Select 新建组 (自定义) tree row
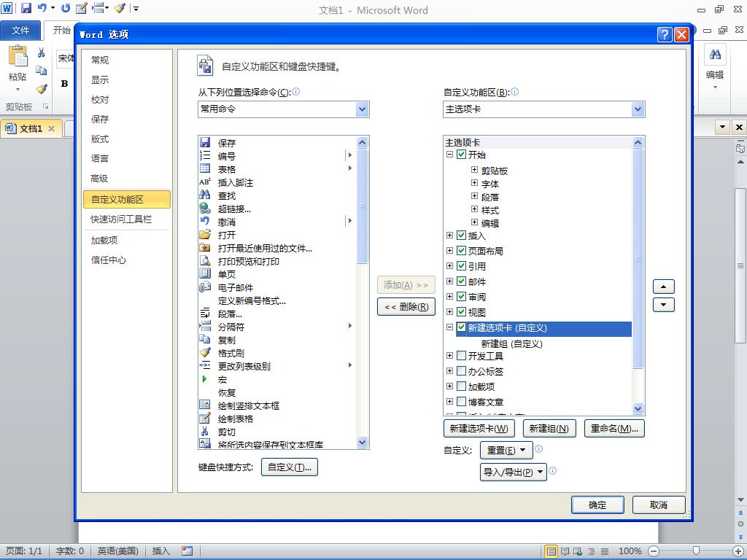 511,343
